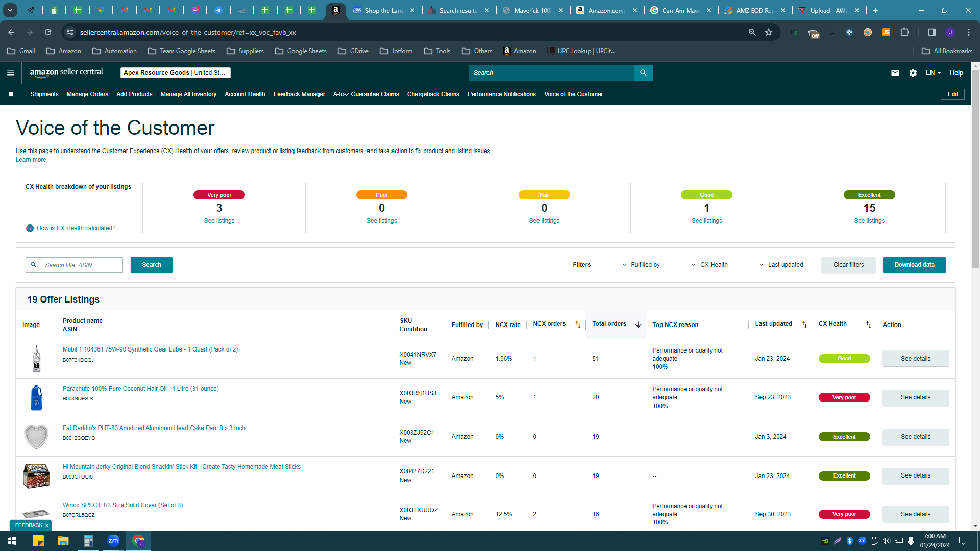
Task: Click the top Seller Central Search field
Action: pos(551,73)
